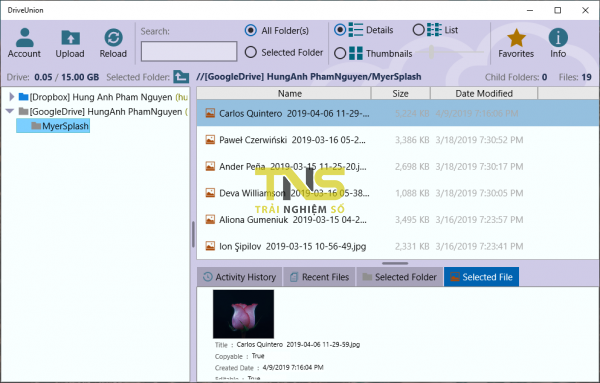Click the List view icon
The width and height of the screenshot is (600, 383).
pyautogui.click(x=434, y=29)
